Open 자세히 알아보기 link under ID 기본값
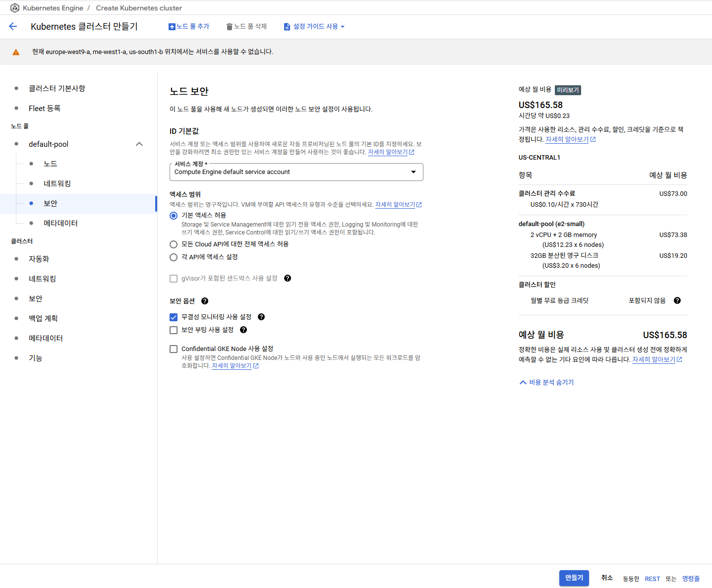This screenshot has height=588, width=712. point(391,152)
